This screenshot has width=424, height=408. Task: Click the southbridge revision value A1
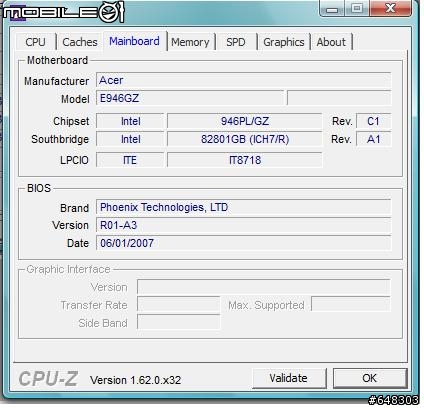373,139
